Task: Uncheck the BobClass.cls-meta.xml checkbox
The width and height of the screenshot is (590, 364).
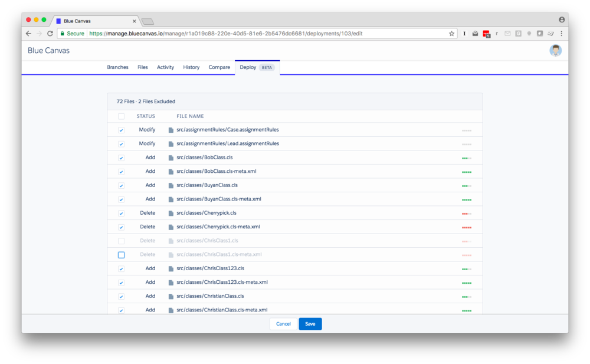Action: pos(121,172)
